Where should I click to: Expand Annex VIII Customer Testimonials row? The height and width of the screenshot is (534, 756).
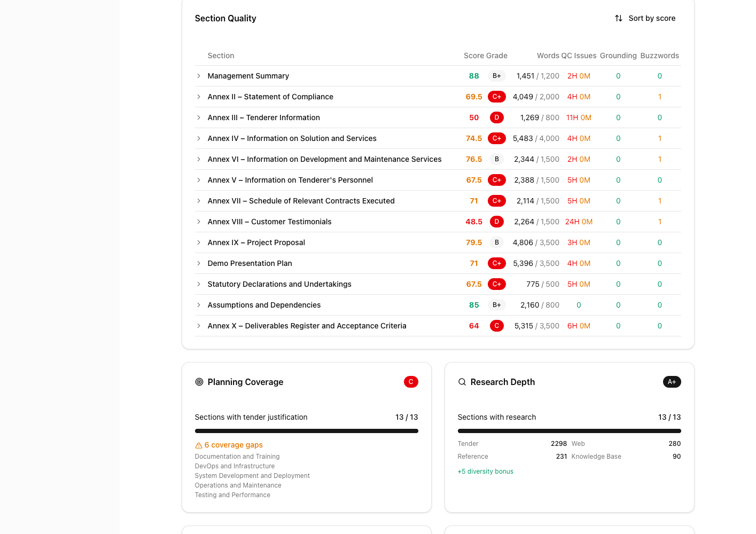pyautogui.click(x=199, y=222)
